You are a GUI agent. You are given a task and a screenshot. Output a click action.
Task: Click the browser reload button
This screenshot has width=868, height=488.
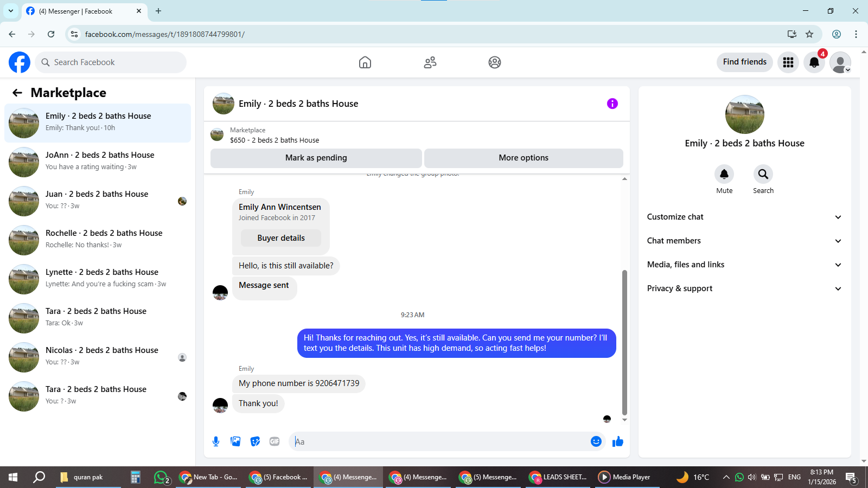(51, 34)
